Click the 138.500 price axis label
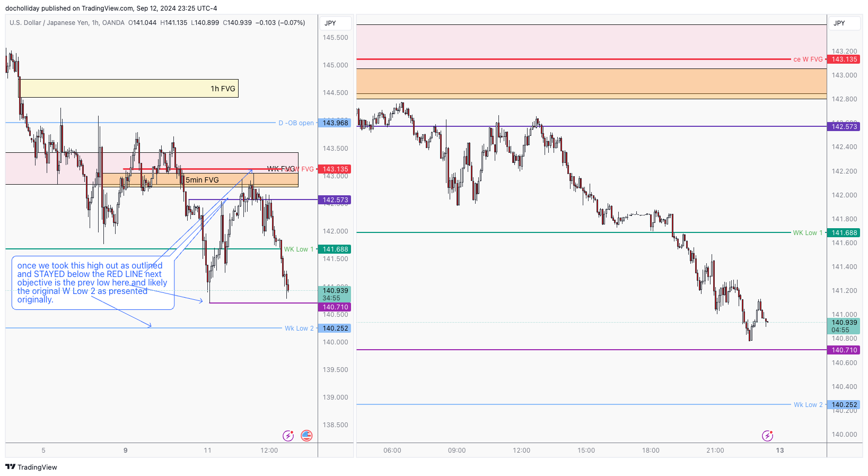This screenshot has width=868, height=476. point(336,425)
